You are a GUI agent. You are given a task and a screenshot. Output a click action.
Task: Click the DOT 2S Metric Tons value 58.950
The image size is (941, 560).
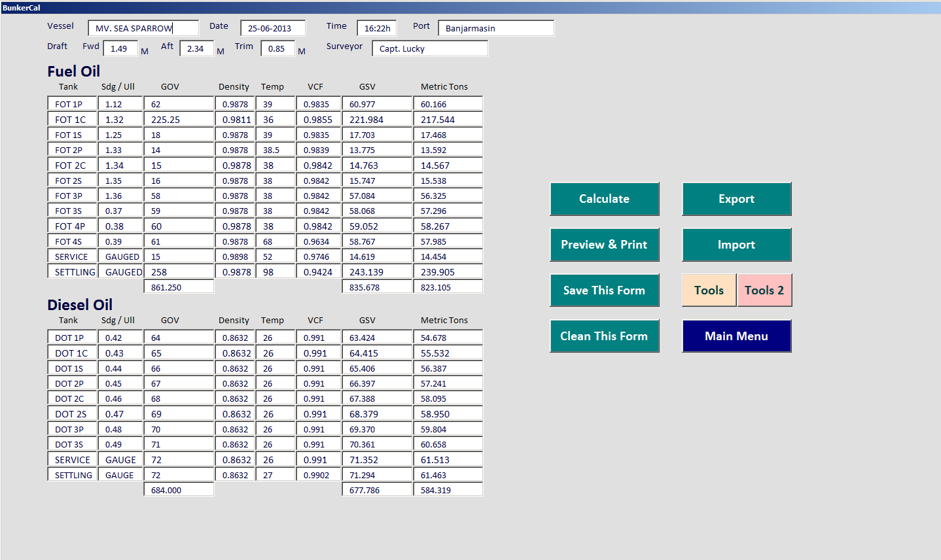(448, 414)
